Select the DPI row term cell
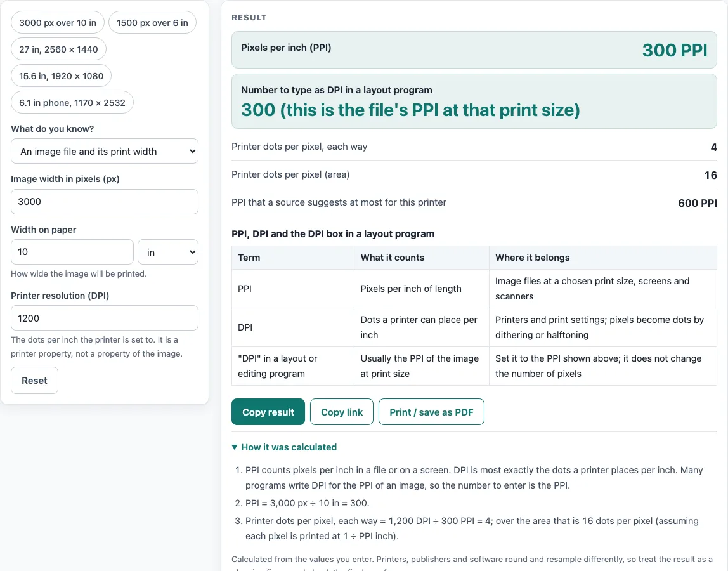 coord(293,327)
